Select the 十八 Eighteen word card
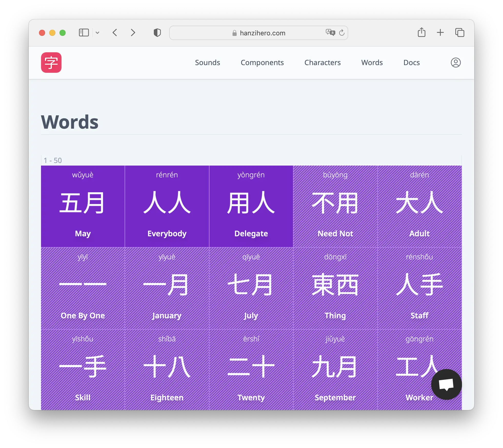The image size is (503, 448). pos(167,370)
